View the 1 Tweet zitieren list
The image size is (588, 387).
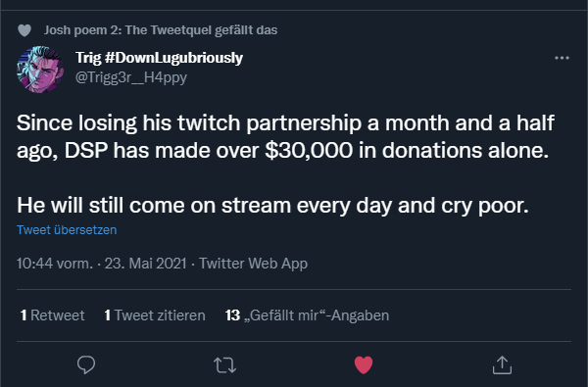(155, 315)
